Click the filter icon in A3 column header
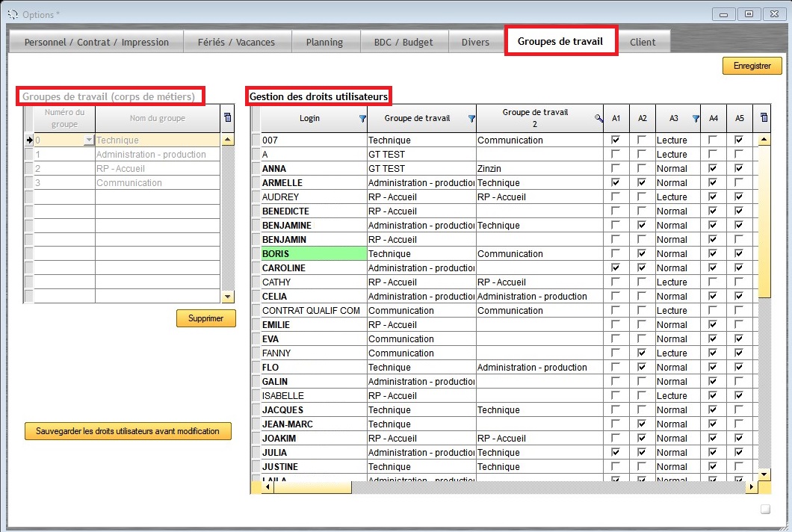The image size is (792, 532). point(696,119)
